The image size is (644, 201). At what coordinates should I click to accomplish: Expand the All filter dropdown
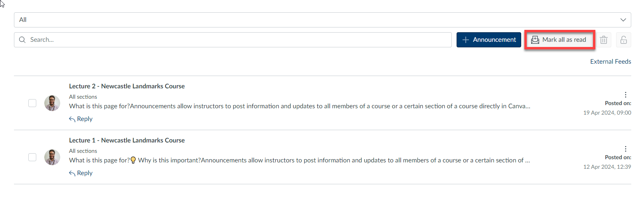[x=322, y=20]
